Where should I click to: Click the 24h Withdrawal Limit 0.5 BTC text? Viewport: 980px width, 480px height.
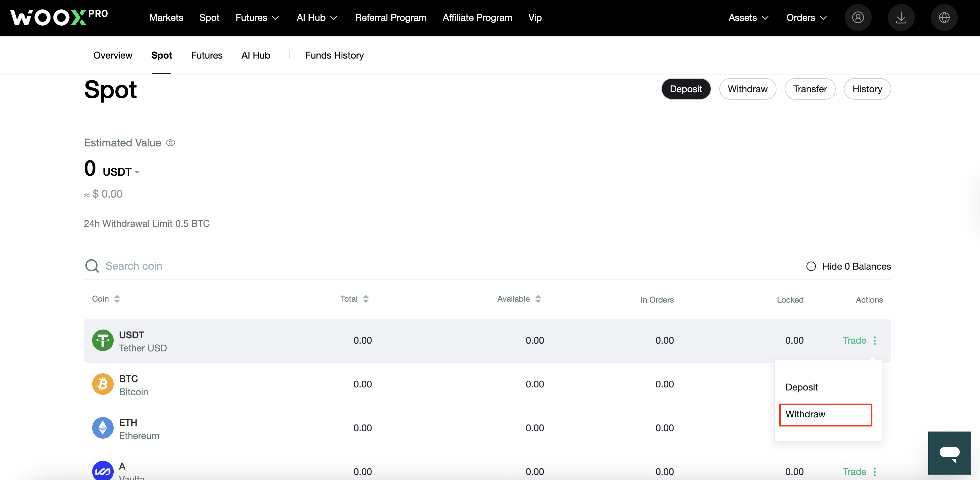(x=147, y=224)
